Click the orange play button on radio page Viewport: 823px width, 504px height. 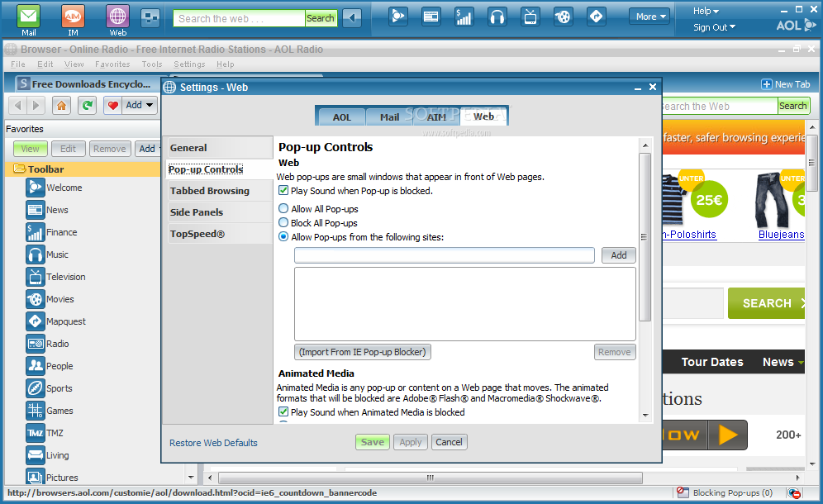click(727, 435)
